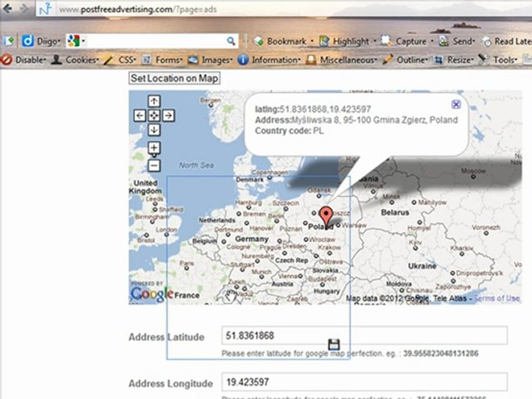This screenshot has height=399, width=532.
Task: Click the 'Moscow' city label
Action: click(x=474, y=170)
